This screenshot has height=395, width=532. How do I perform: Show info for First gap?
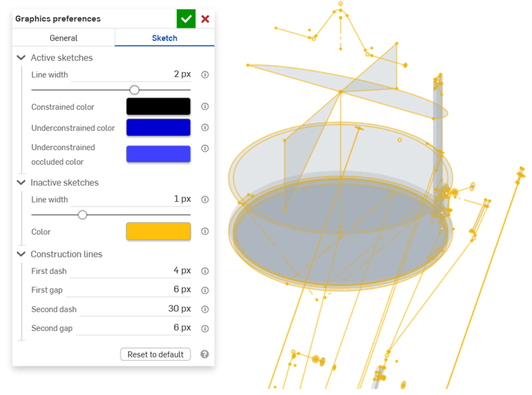click(x=205, y=290)
